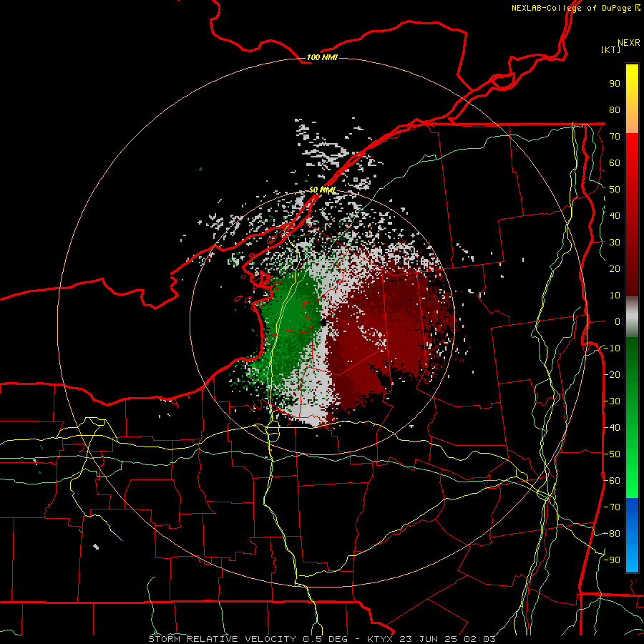Click the '-80' value on the velocity scale
The height and width of the screenshot is (644, 644).
(x=612, y=534)
